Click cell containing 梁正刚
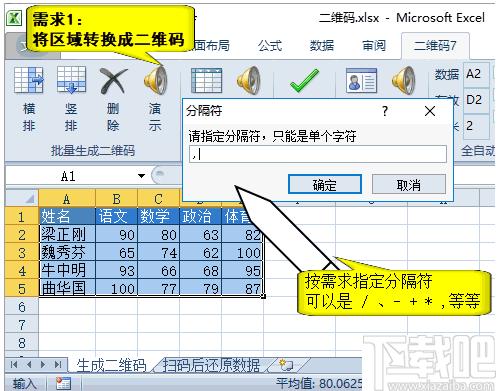498x391 pixels. 67,235
